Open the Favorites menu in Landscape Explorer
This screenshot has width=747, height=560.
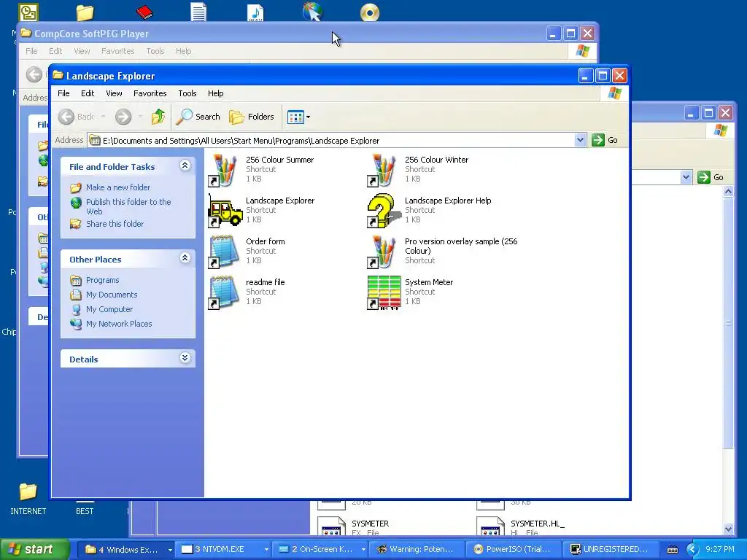(150, 93)
